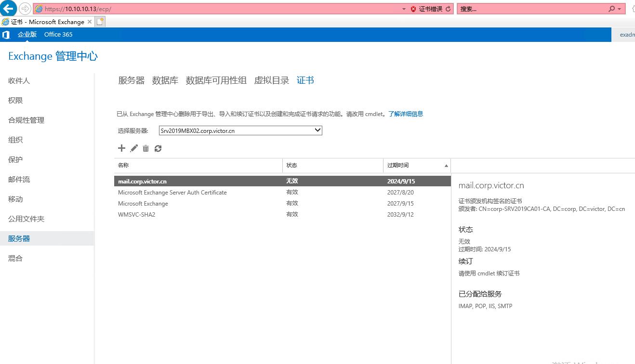The image size is (635, 364).
Task: Edit the selected certificate using the pencil icon
Action: (133, 148)
